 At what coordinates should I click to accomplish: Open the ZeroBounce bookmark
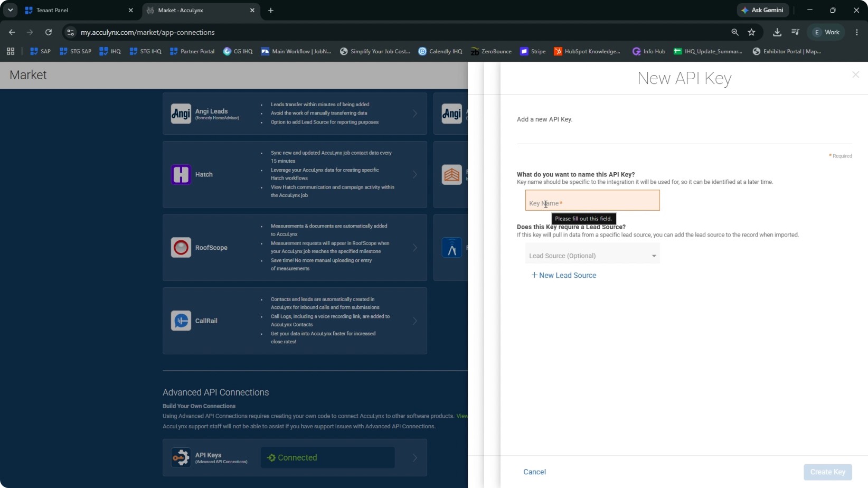pos(491,51)
